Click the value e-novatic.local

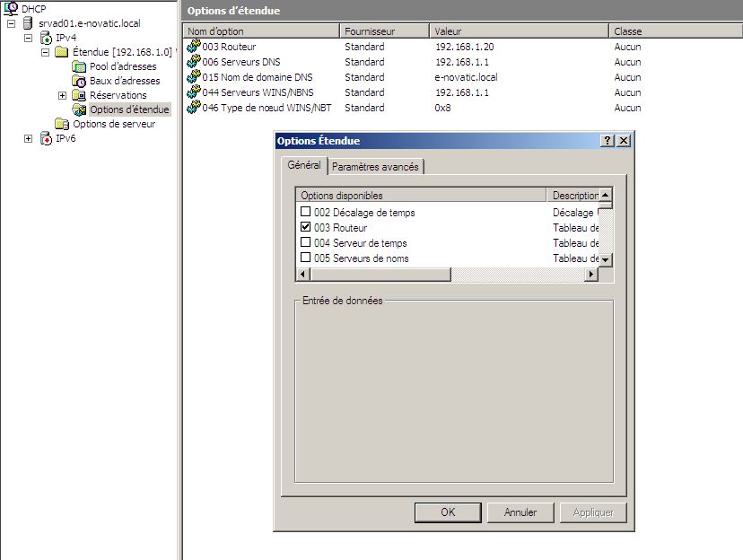pyautogui.click(x=466, y=77)
